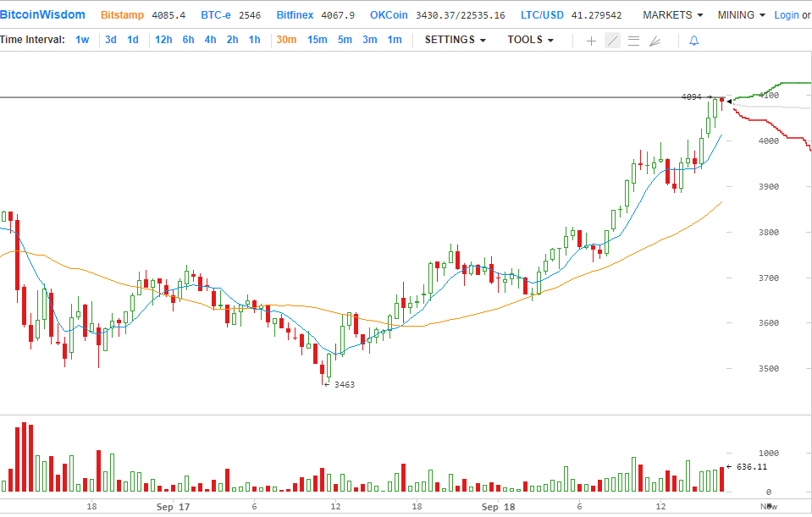Open the TOOLS dropdown
The height and width of the screenshot is (517, 812).
530,40
